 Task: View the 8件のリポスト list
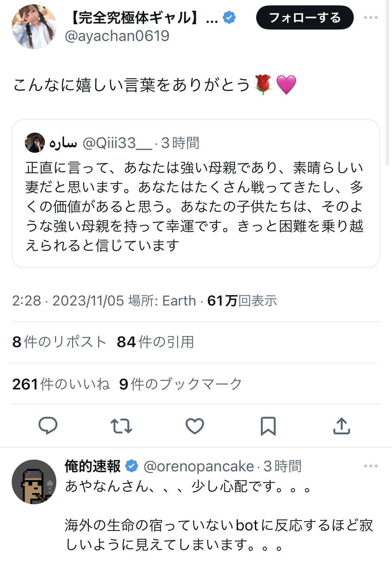pos(59,342)
